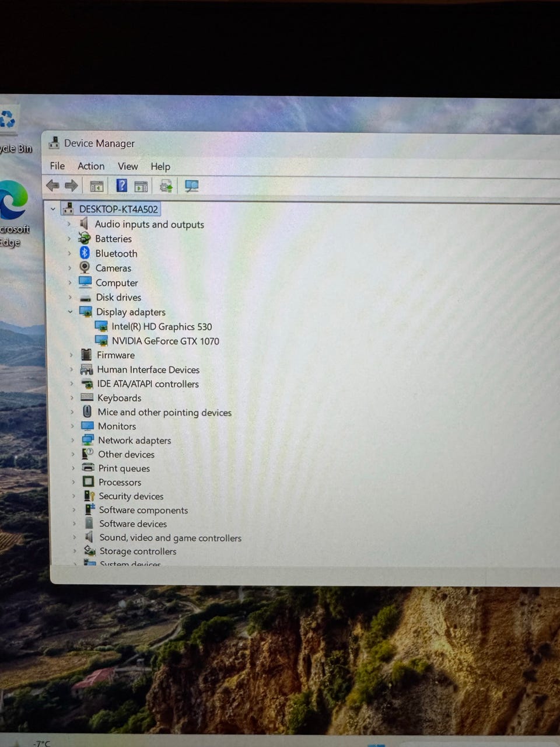
Task: Select NVIDIA GeForce GTX 1070 device
Action: (166, 341)
